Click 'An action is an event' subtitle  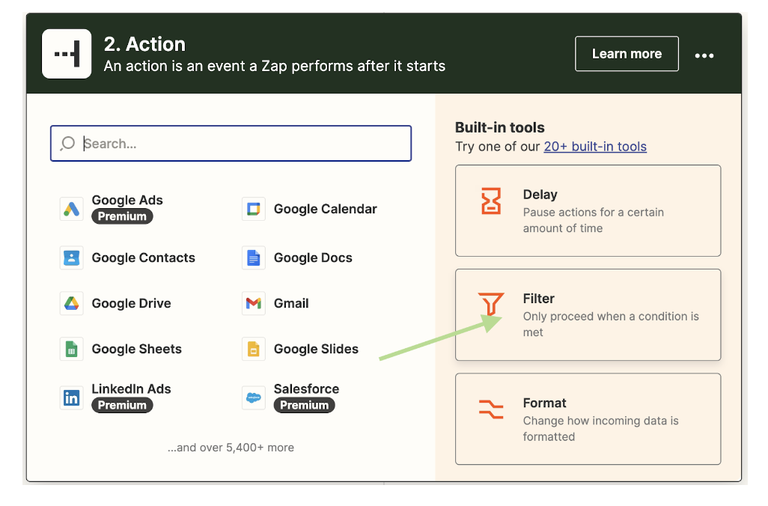tap(274, 66)
